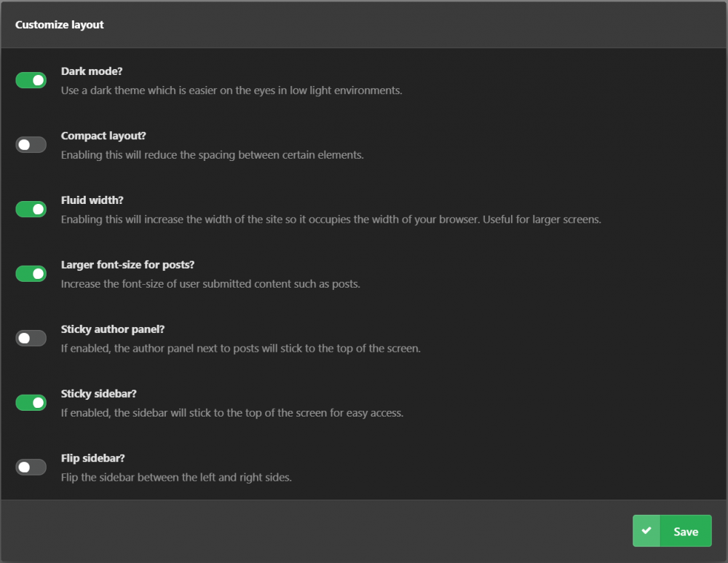Click the description about browser width
Viewport: 728px width, 563px height.
coord(331,219)
